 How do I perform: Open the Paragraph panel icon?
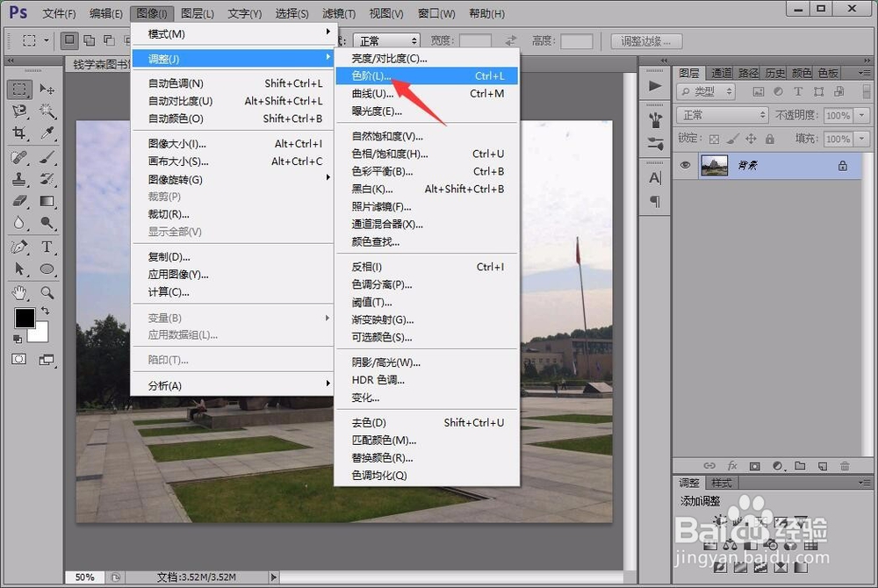pyautogui.click(x=655, y=201)
